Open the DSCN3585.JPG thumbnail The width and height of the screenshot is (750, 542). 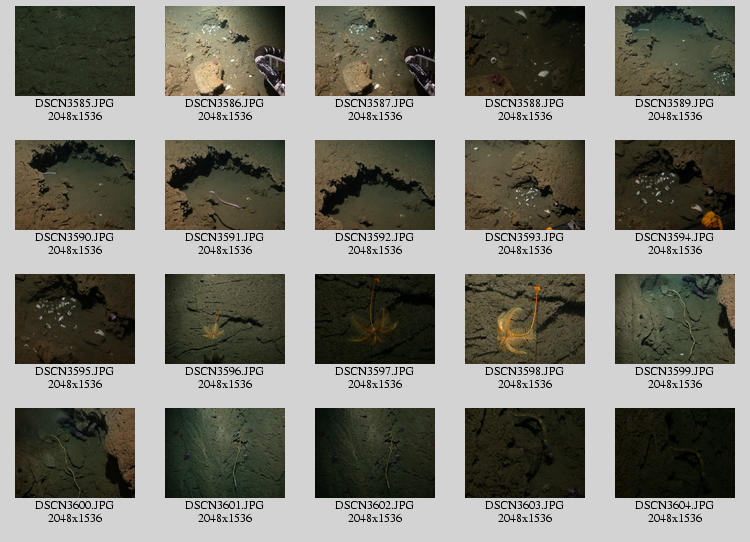[x=75, y=51]
